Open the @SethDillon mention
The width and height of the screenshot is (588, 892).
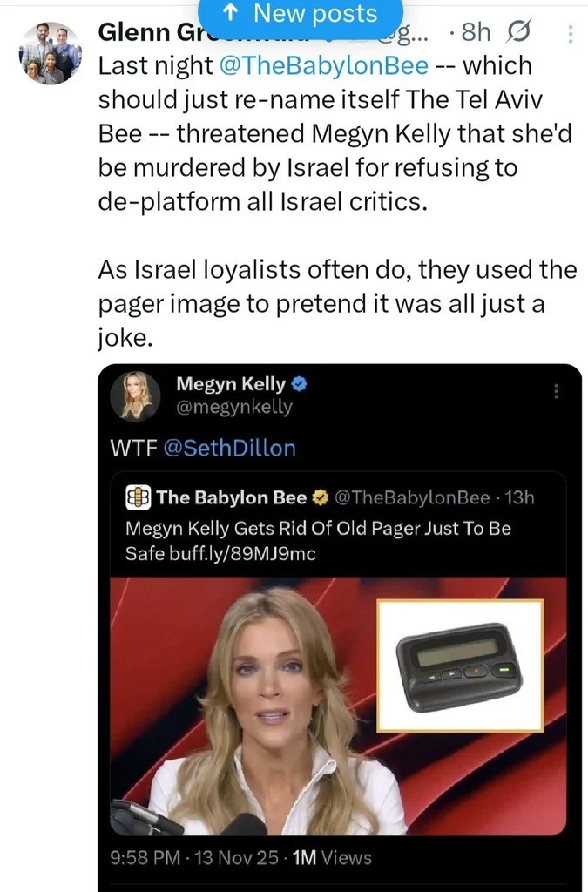click(x=229, y=448)
